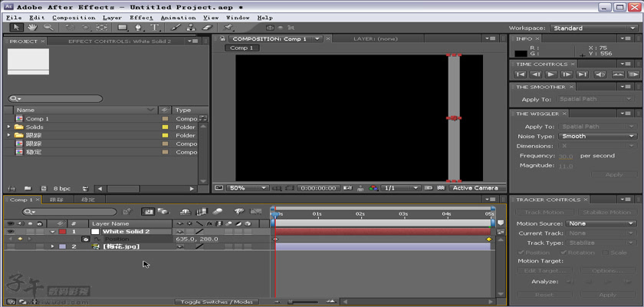Click the White Solid 2 label color swatch
This screenshot has width=644, height=307.
(62, 231)
